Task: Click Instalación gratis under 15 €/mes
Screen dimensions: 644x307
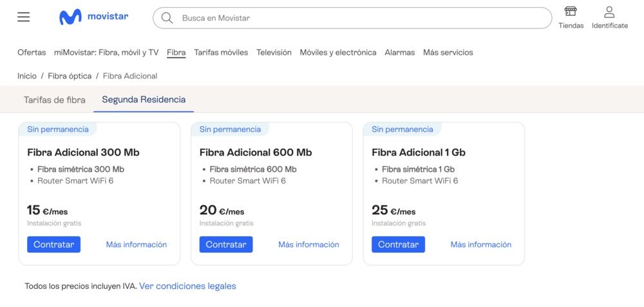Action: [x=54, y=223]
